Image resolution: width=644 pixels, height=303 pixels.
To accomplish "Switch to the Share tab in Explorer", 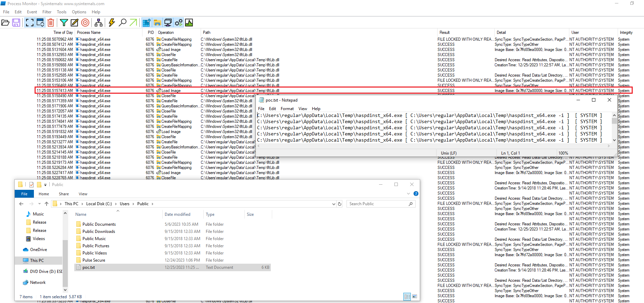I will [x=64, y=194].
